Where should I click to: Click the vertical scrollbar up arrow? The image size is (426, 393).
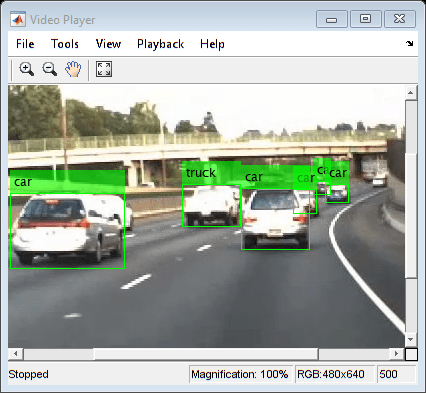[x=411, y=92]
